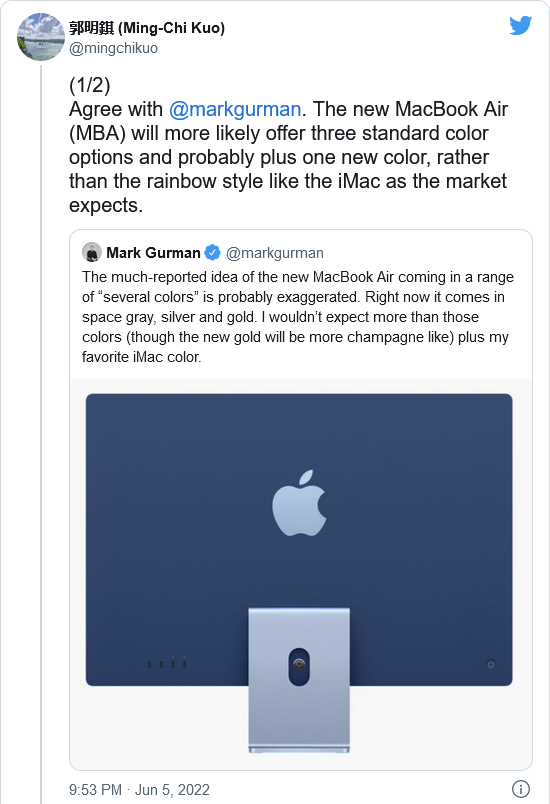The width and height of the screenshot is (550, 804).
Task: Open the tweet info circle icon
Action: (521, 789)
